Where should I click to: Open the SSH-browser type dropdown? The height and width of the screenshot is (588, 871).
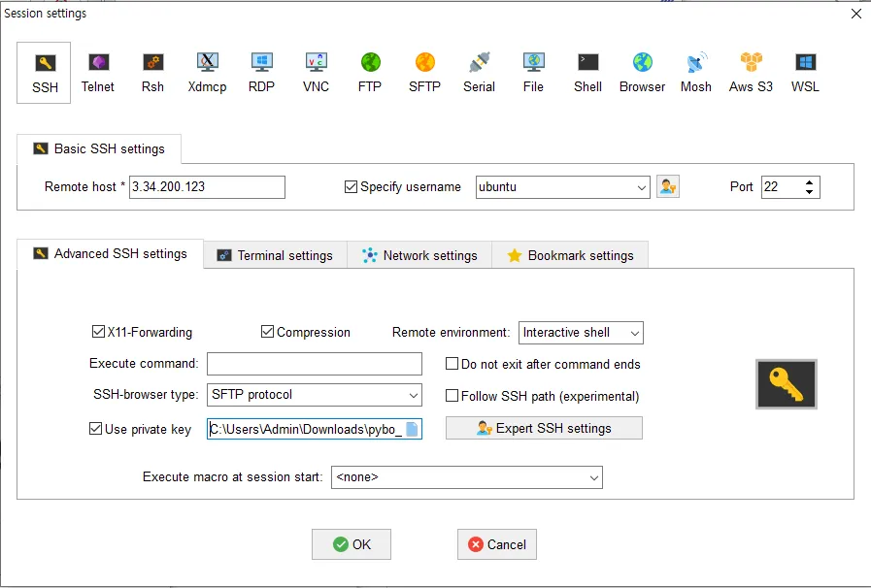tap(414, 395)
